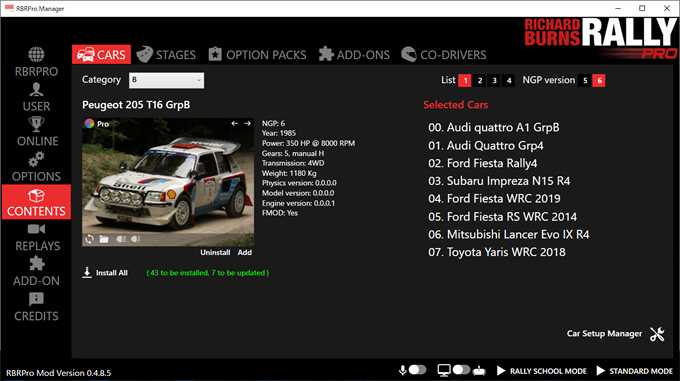Image resolution: width=680 pixels, height=381 pixels.
Task: Click the Install All download icon
Action: 87,273
